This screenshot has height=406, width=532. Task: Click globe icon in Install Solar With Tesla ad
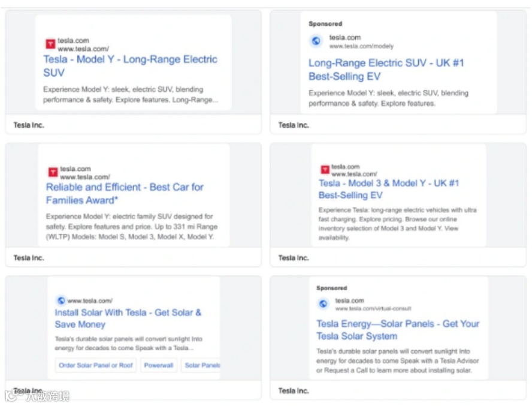61,300
